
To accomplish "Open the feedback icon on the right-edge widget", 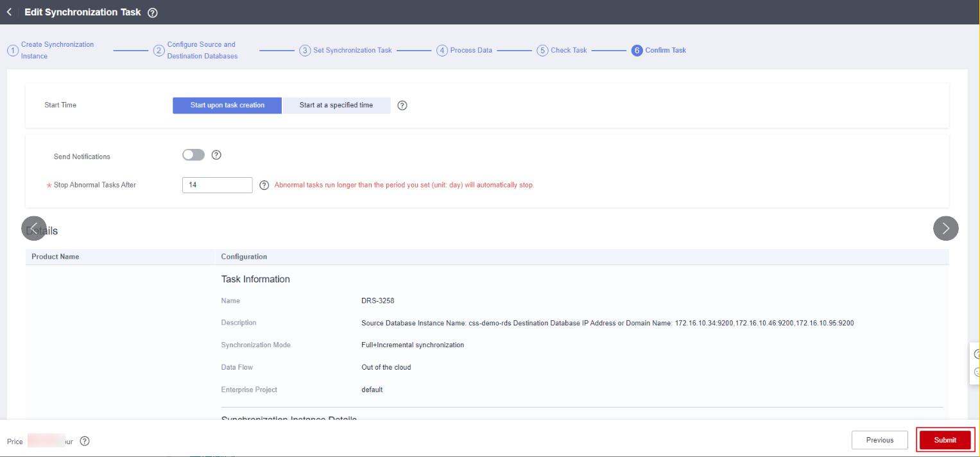I will coord(976,372).
